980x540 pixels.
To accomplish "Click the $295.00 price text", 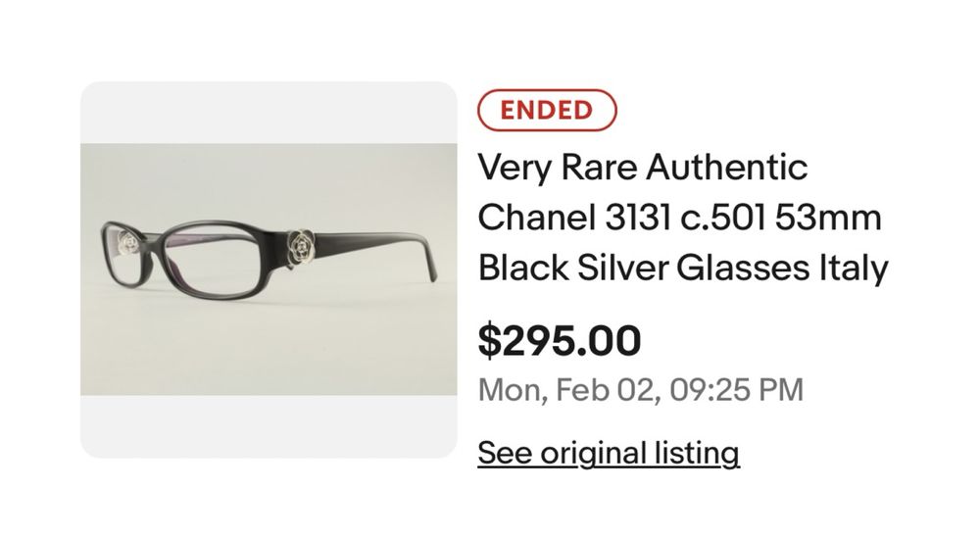I will [560, 341].
